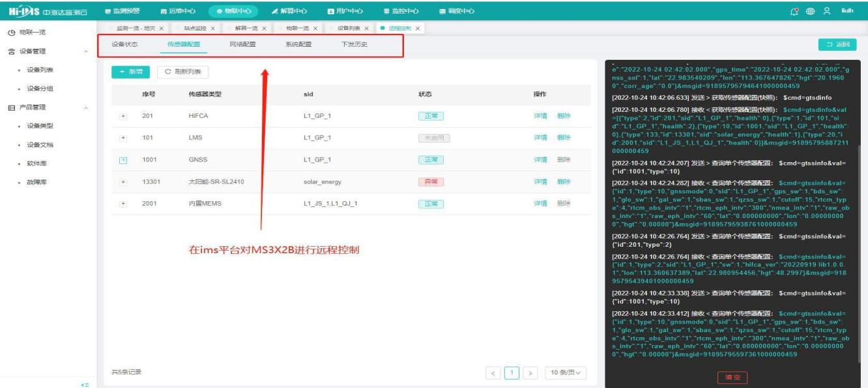The height and width of the screenshot is (388, 868).
Task: Expand the 内置MEMS row 2001
Action: (x=124, y=204)
